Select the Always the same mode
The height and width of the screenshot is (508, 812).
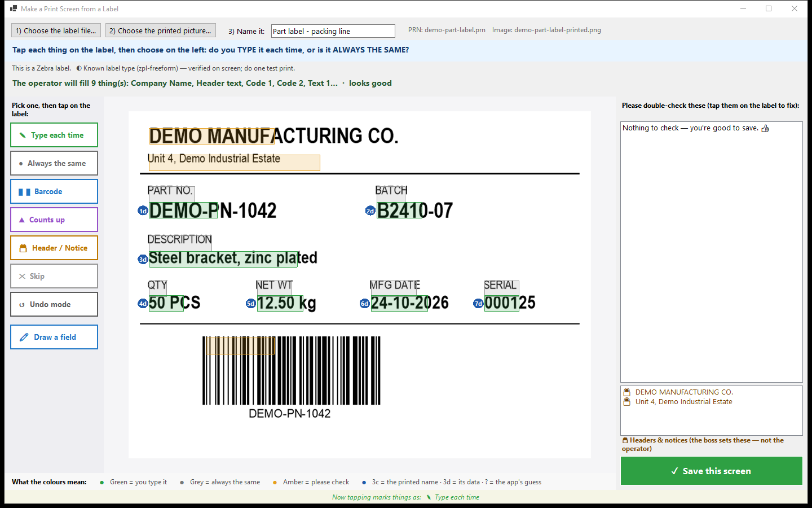pos(54,163)
